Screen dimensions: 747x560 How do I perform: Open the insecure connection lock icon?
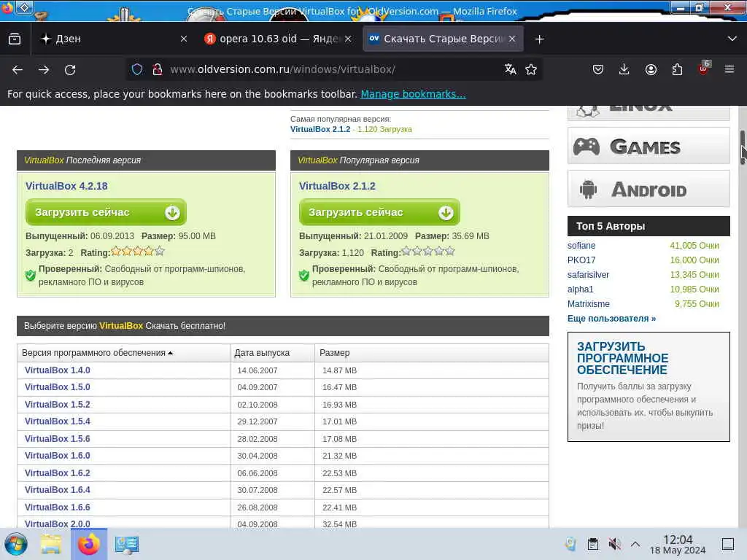click(158, 69)
